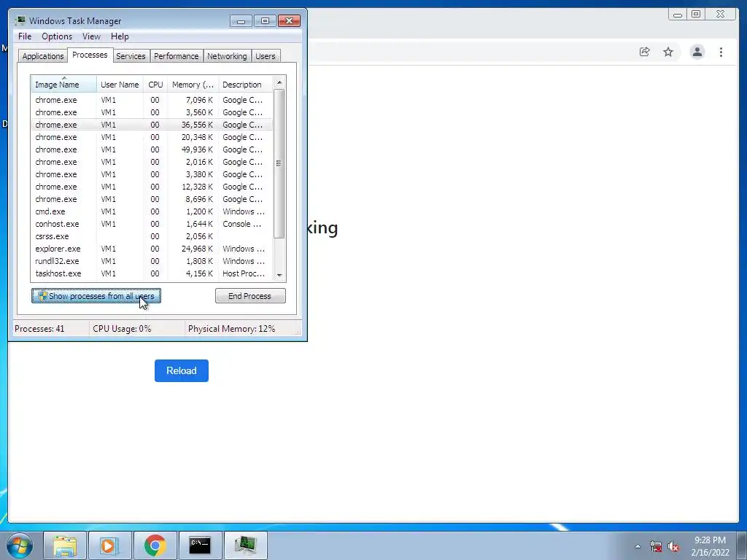Open the Networking tab
This screenshot has height=560, width=747.
[x=227, y=56]
